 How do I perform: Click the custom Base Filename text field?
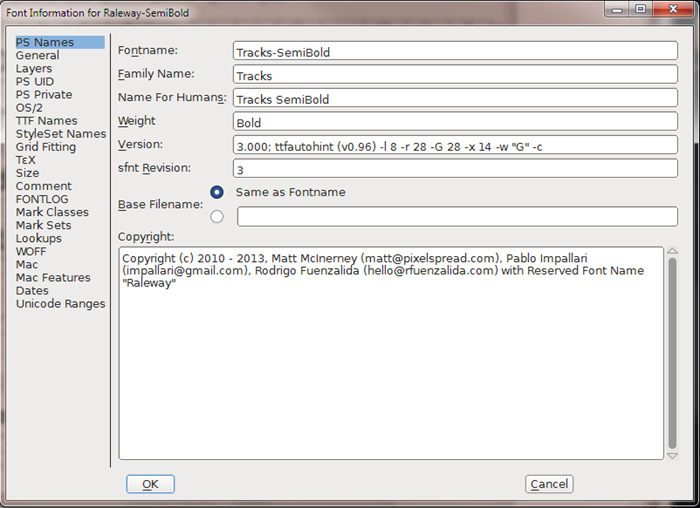pyautogui.click(x=458, y=217)
